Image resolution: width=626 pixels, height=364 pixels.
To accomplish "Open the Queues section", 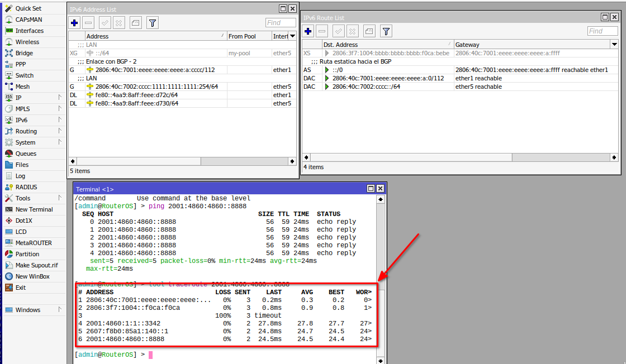I will 26,154.
